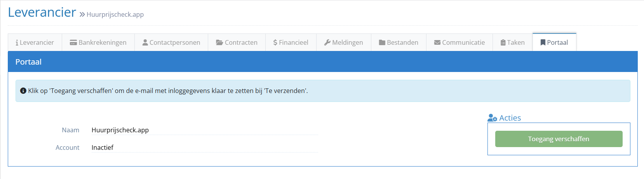Click the Huurprijscheck.app breadcrumb text
Viewport: 644px width, 179px height.
(115, 15)
